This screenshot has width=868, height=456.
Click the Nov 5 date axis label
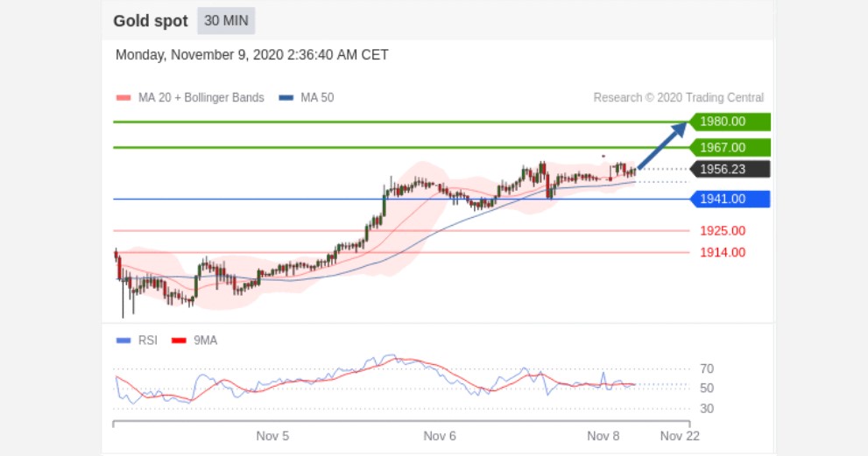pyautogui.click(x=272, y=436)
